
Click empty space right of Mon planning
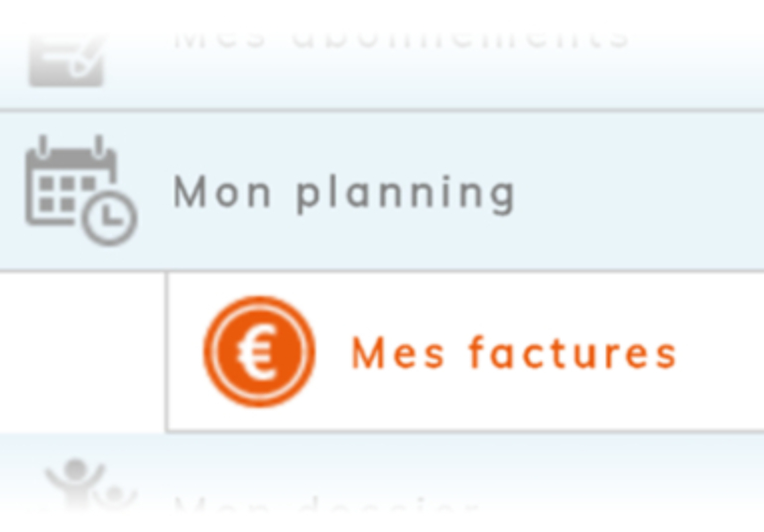(x=645, y=192)
